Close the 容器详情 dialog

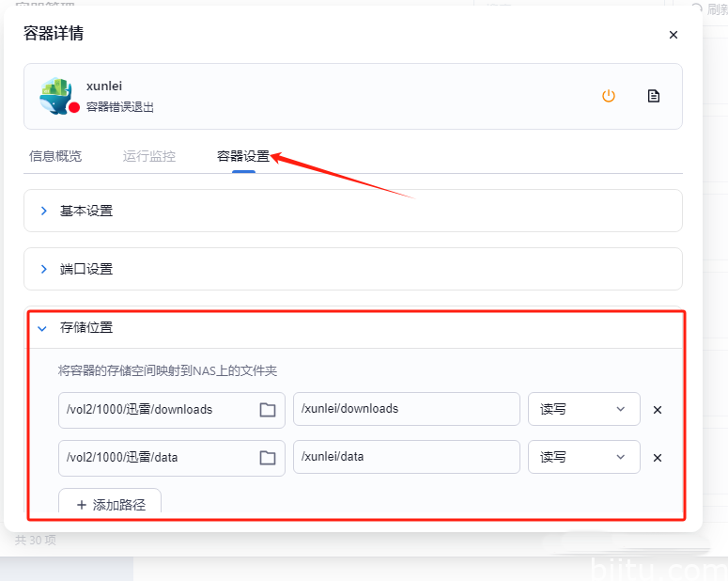pyautogui.click(x=673, y=35)
